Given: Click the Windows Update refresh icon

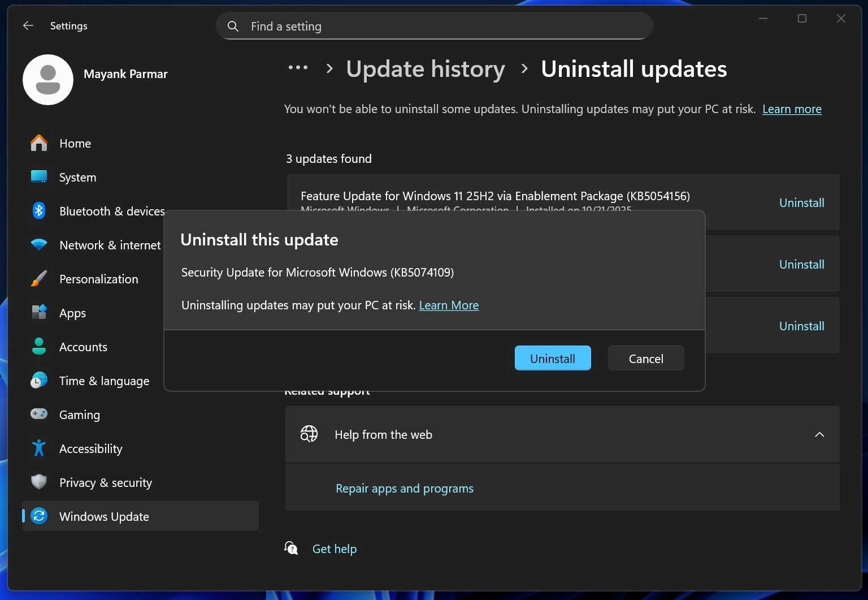Looking at the screenshot, I should pos(38,516).
